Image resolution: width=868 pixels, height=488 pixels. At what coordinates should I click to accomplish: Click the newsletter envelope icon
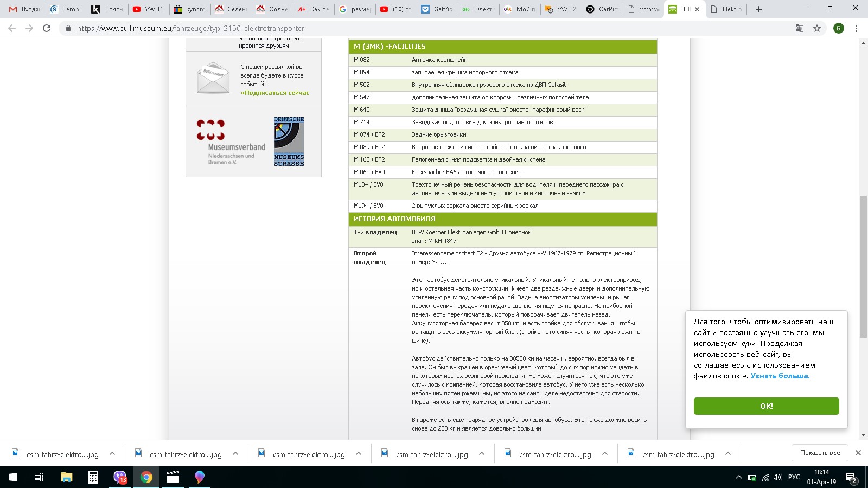[213, 78]
